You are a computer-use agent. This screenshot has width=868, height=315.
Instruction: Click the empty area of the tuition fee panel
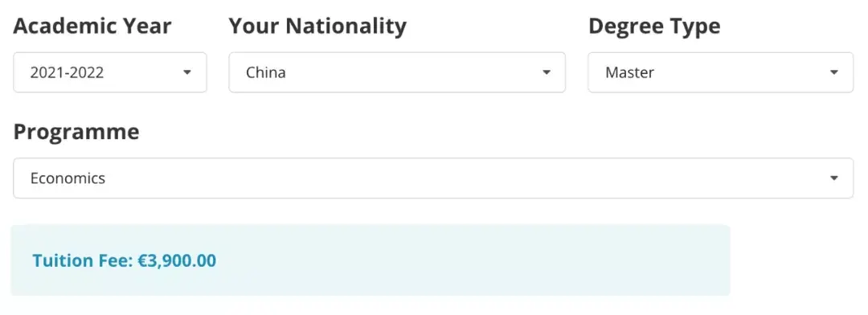[470, 260]
